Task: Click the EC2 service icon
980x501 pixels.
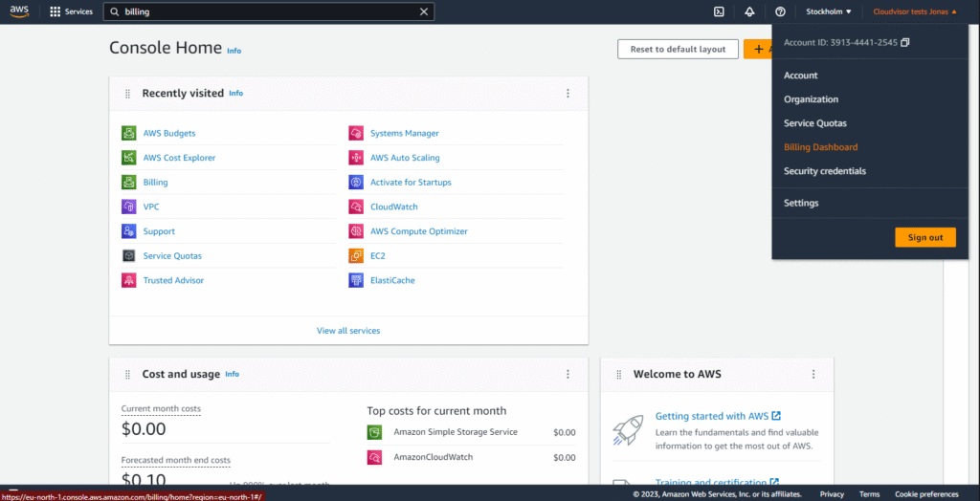Action: [356, 255]
